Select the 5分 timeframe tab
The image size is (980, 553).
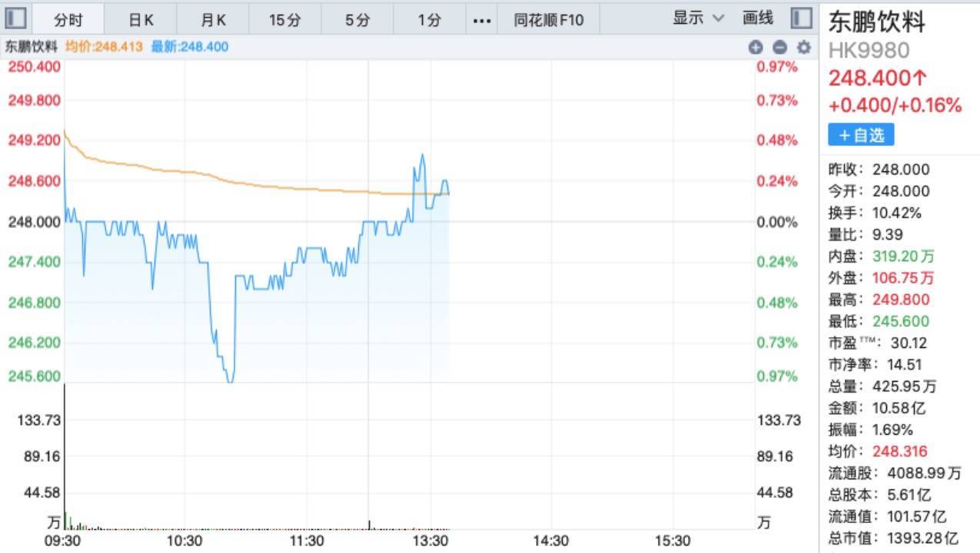click(x=357, y=20)
